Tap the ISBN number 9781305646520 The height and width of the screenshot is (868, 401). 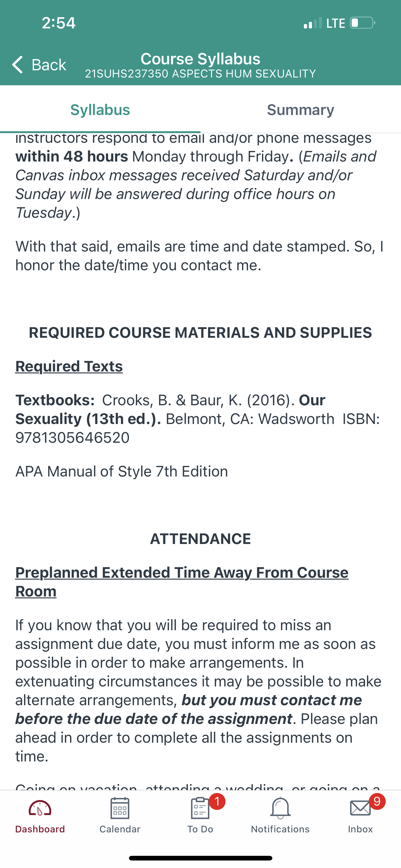pyautogui.click(x=72, y=438)
